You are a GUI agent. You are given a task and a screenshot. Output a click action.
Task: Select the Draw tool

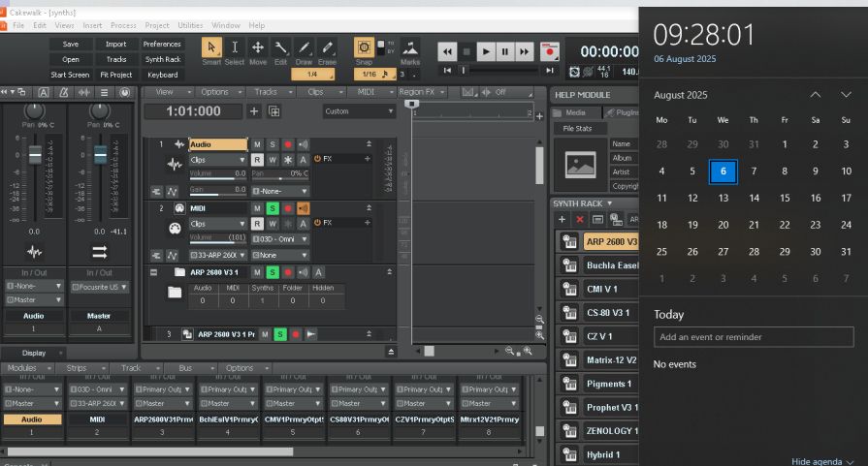coord(304,48)
